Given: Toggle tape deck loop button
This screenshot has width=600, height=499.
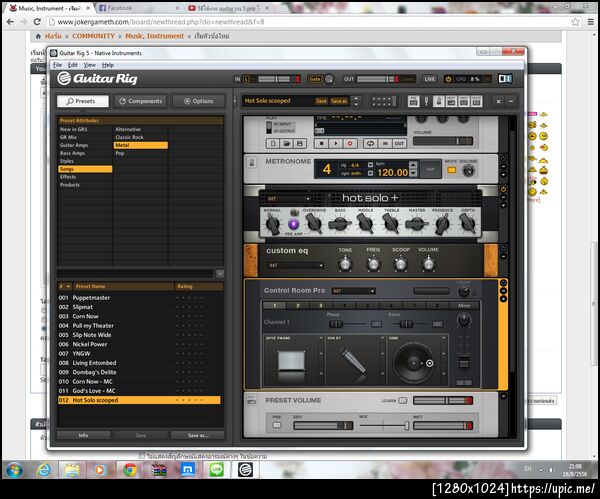Looking at the screenshot, I should 370,144.
